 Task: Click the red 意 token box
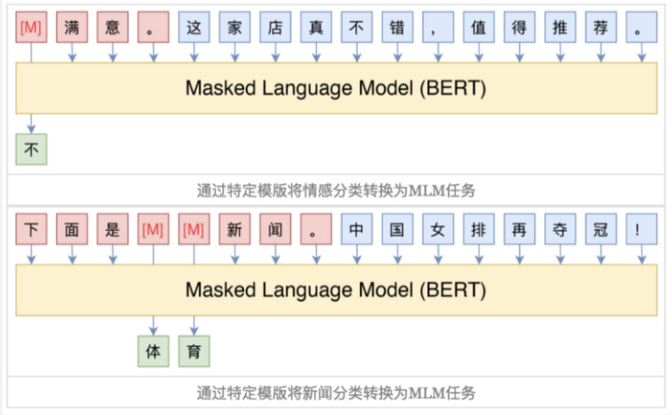(113, 27)
